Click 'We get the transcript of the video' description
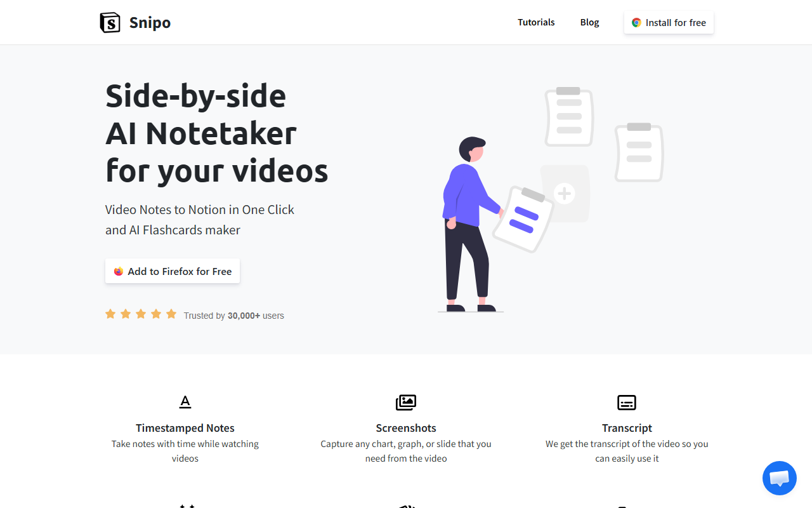The image size is (812, 508). coord(627,444)
